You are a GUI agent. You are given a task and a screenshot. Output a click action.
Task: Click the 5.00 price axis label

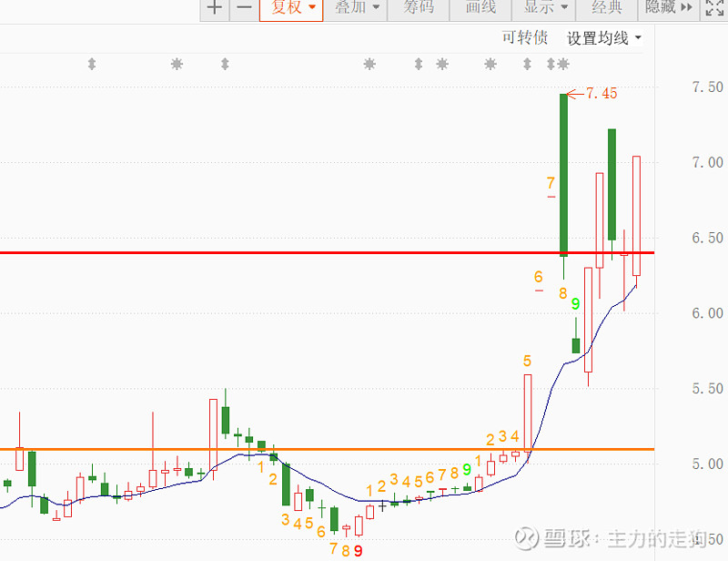707,464
